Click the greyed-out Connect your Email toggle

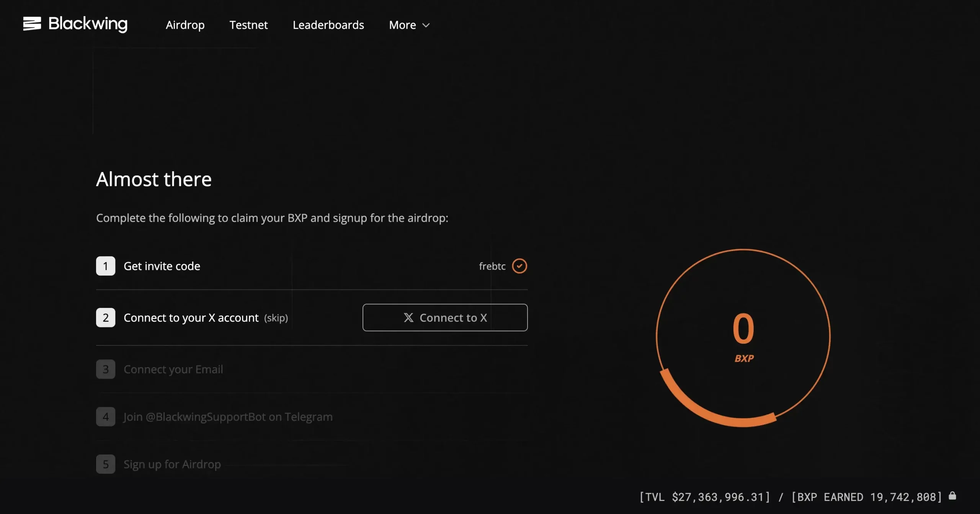[x=173, y=369]
